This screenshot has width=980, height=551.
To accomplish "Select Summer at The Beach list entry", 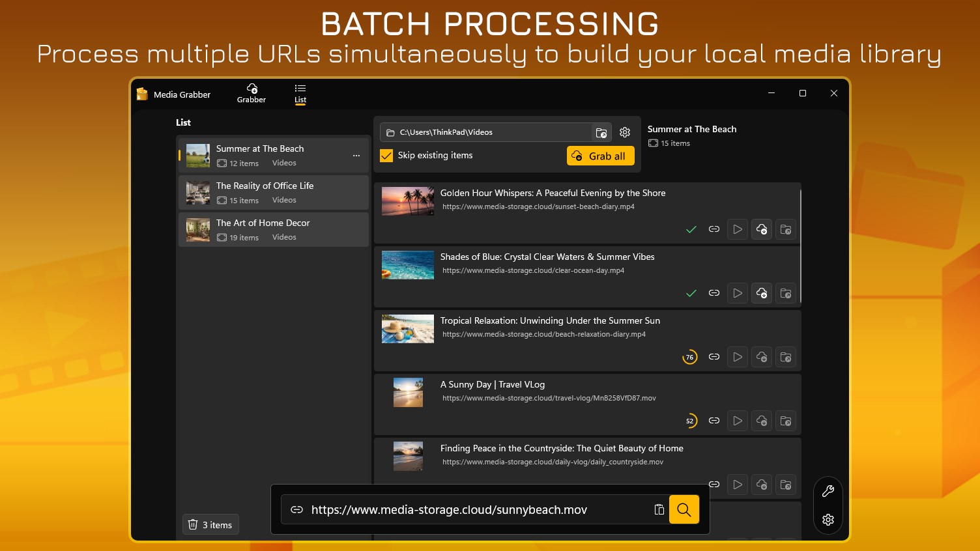I will pos(274,156).
